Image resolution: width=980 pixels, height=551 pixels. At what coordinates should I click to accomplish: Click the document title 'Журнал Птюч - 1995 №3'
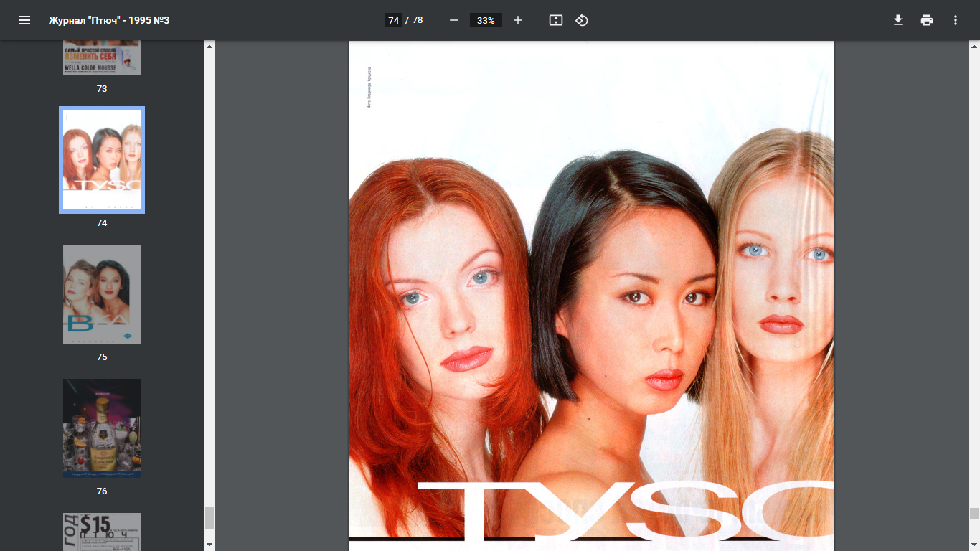(109, 20)
